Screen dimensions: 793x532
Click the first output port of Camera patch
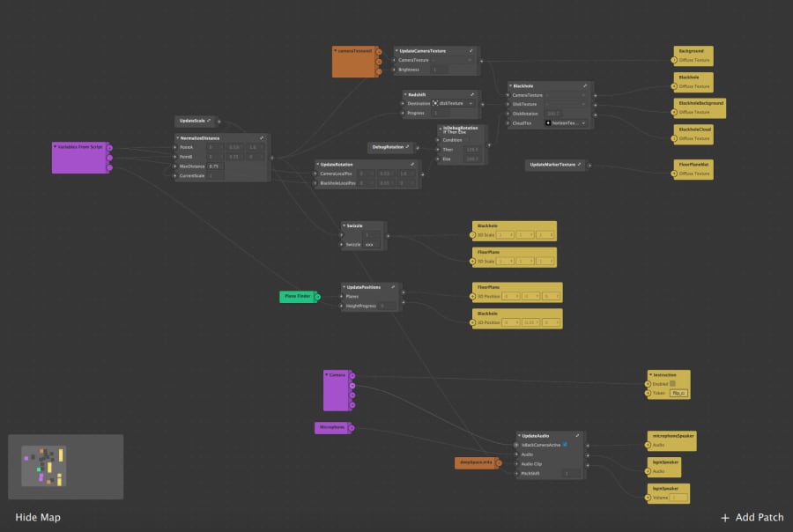click(352, 376)
